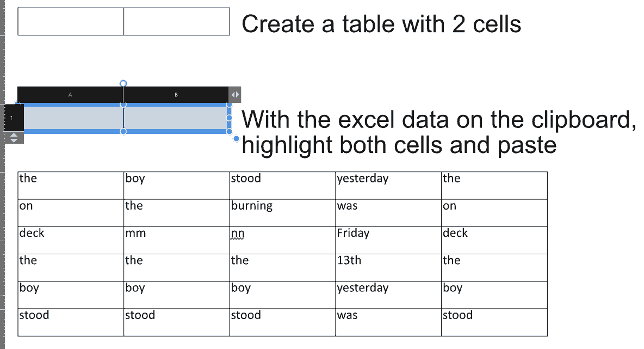Viewport: 644px width, 349px height.
Task: Click the left cell of the empty top table
Action: coord(71,21)
